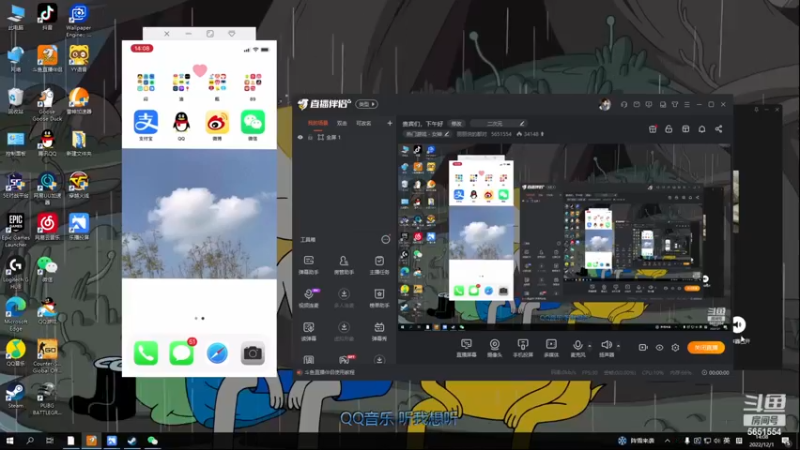Open 弹幕助手 tool
800x450 pixels.
[309, 265]
